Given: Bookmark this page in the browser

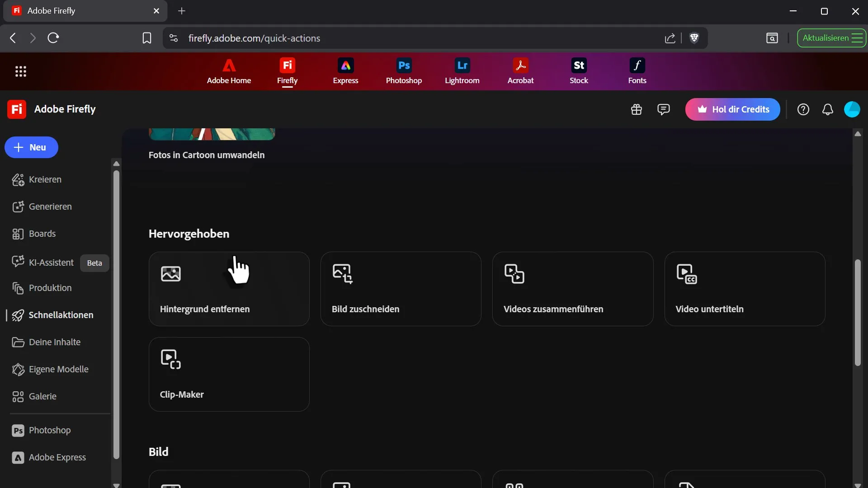Looking at the screenshot, I should click(x=147, y=38).
